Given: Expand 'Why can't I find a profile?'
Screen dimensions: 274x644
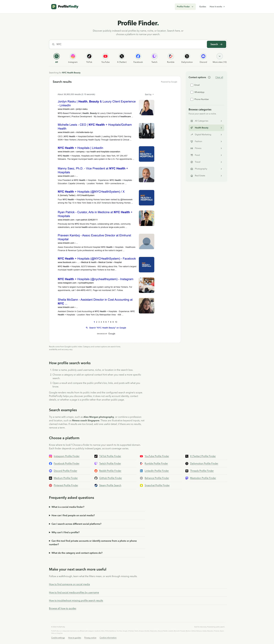Looking at the screenshot, I should (x=97, y=532).
